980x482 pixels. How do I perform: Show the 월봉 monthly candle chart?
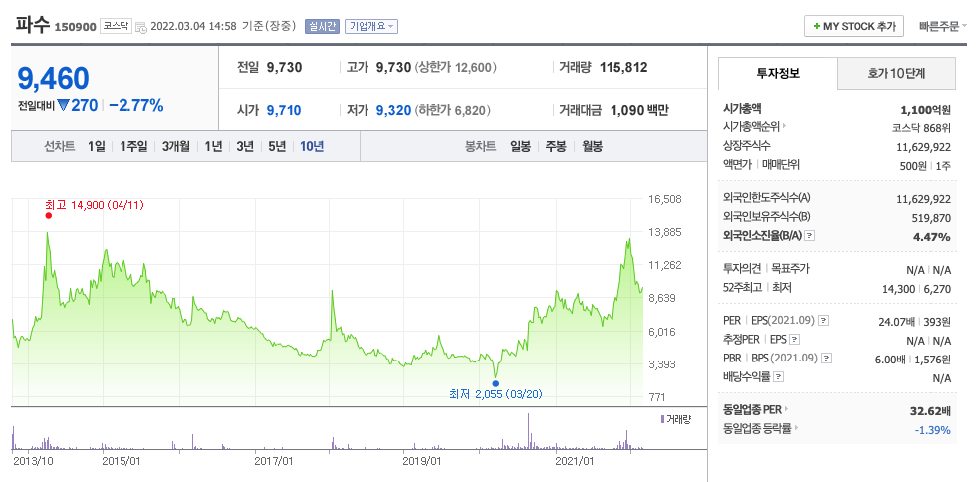[592, 147]
